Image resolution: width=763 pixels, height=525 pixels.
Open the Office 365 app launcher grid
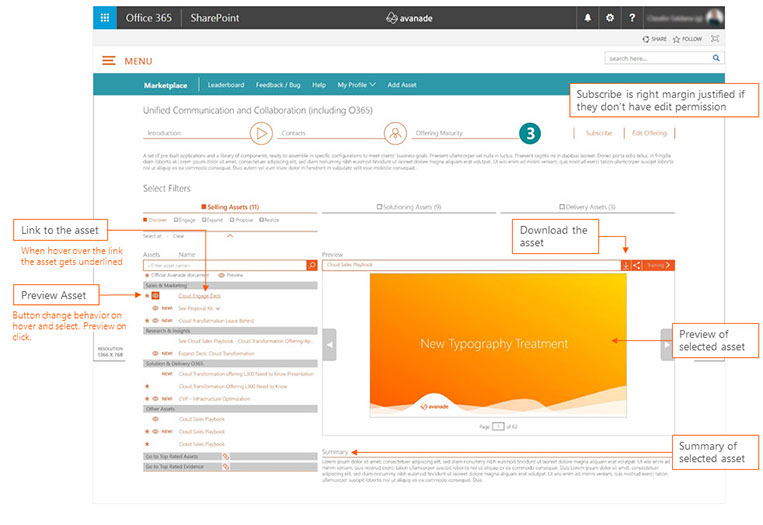(x=105, y=17)
